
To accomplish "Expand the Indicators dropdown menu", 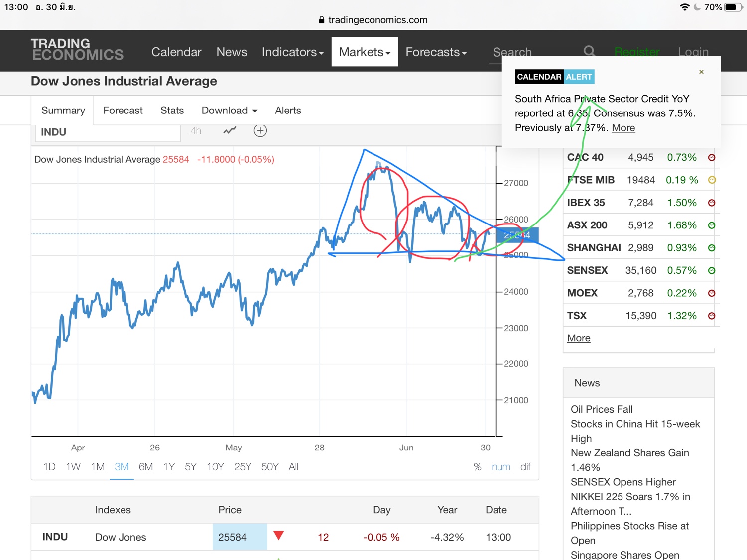I will tap(293, 52).
